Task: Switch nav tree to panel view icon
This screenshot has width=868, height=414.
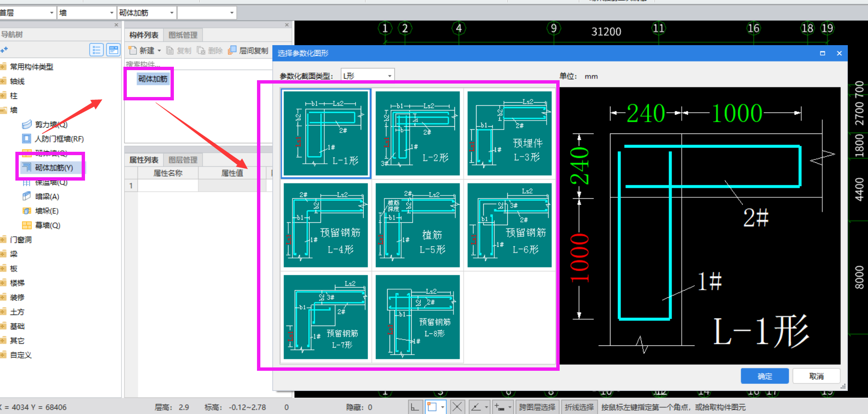Action: click(x=113, y=50)
